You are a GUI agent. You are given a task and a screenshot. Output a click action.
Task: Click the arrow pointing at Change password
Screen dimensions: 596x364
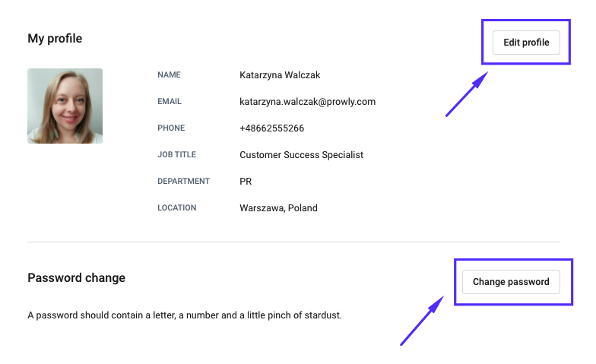(x=422, y=321)
